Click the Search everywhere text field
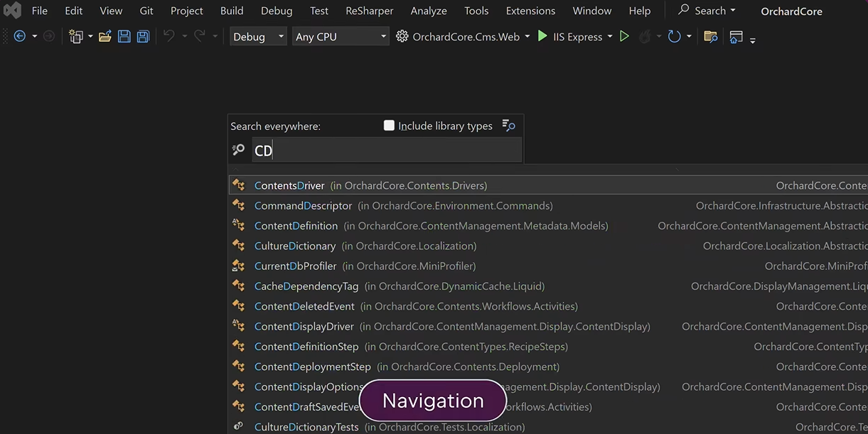 387,150
